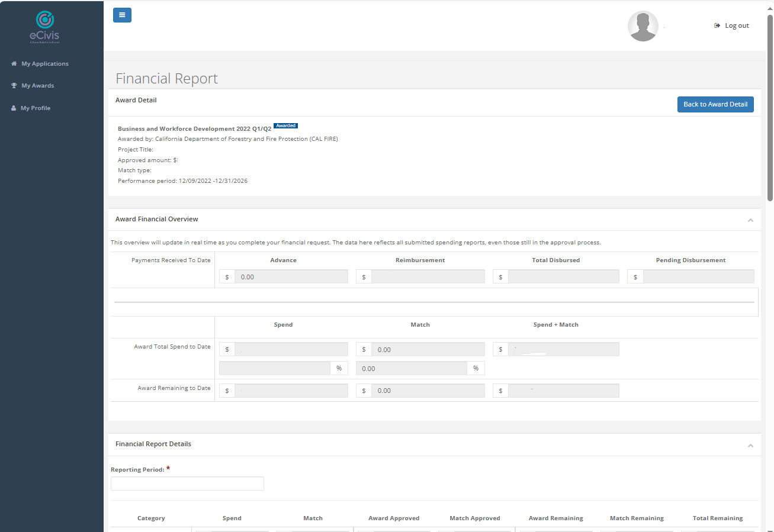The image size is (774, 532).
Task: Collapse the Award Financial Overview panel
Action: (750, 220)
